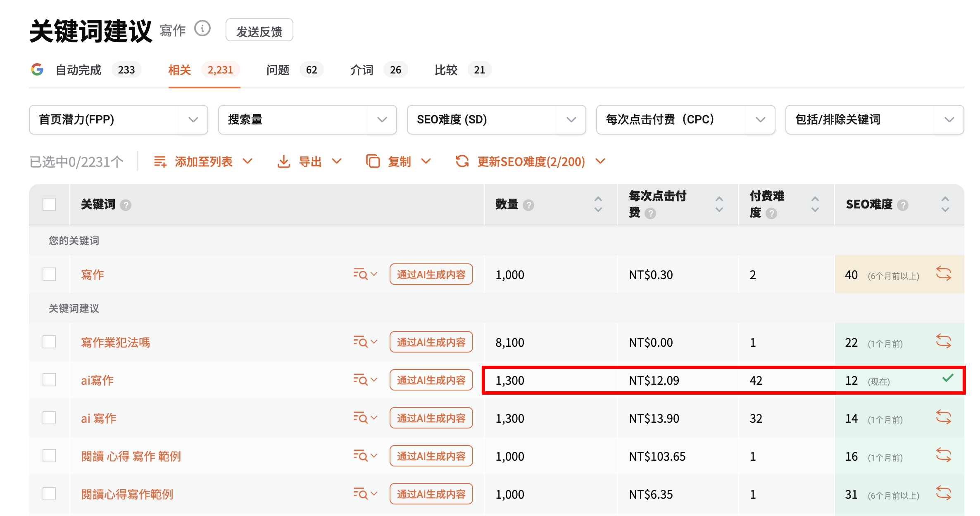Click 通过AI生成内容 for 閱讀 心得 寫作 範例 row
The height and width of the screenshot is (516, 980).
coord(431,456)
